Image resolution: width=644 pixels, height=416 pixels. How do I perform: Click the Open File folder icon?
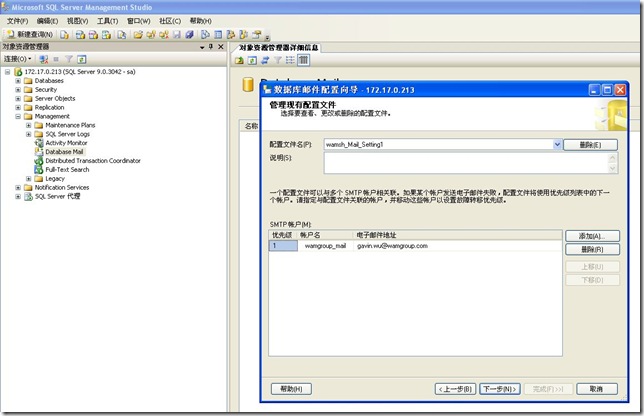(138, 34)
